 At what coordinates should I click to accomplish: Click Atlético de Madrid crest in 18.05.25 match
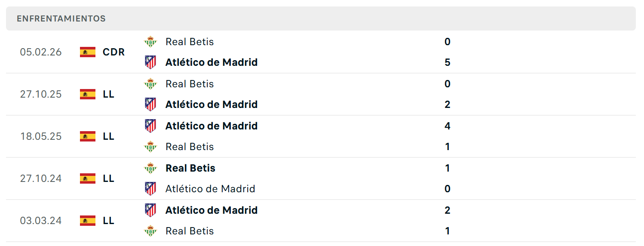150,126
